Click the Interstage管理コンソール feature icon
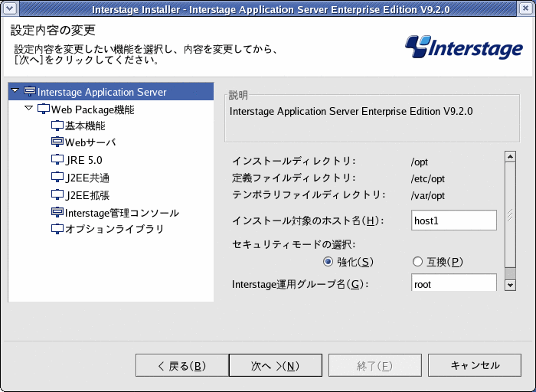Screen dimensions: 536x392 57,213
